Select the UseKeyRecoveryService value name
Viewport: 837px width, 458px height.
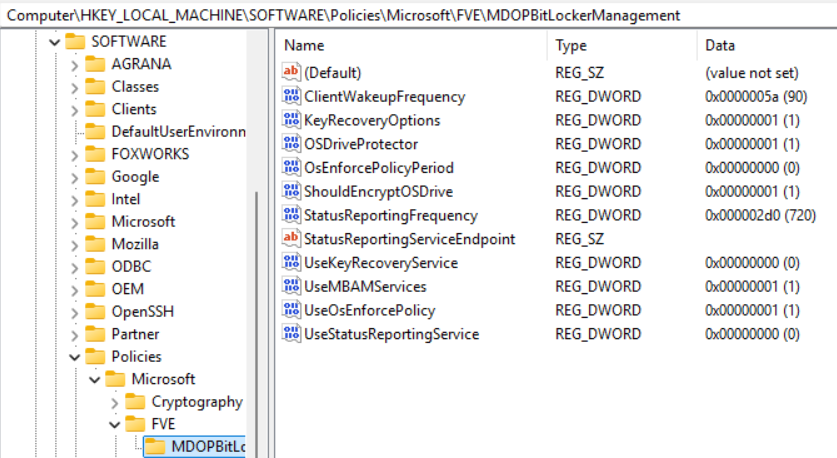[x=381, y=263]
